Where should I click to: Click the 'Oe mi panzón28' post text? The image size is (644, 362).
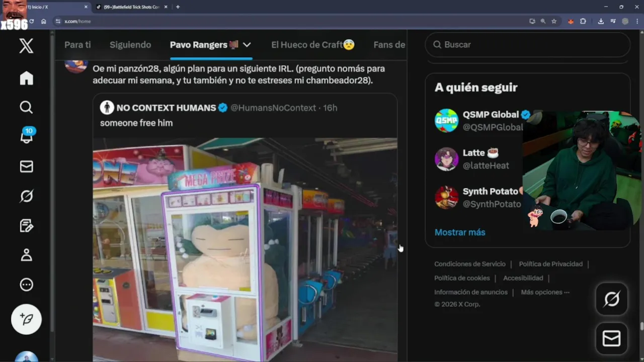239,74
